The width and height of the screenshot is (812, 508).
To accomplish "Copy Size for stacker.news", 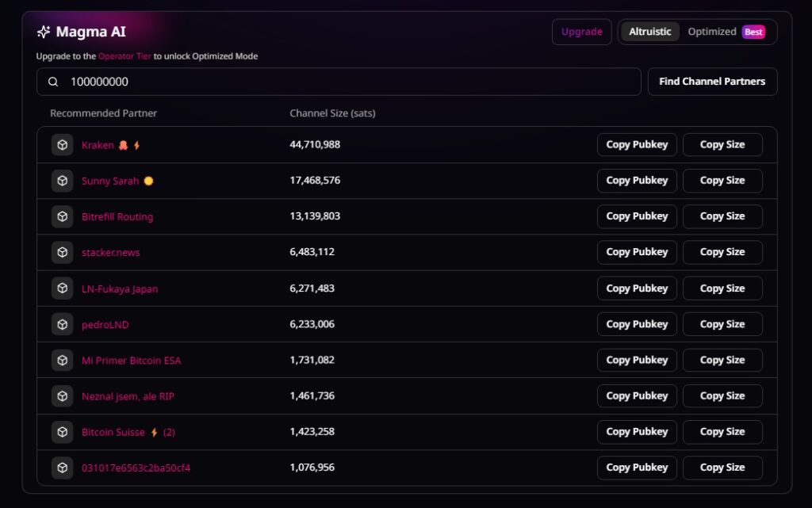I will (x=722, y=252).
